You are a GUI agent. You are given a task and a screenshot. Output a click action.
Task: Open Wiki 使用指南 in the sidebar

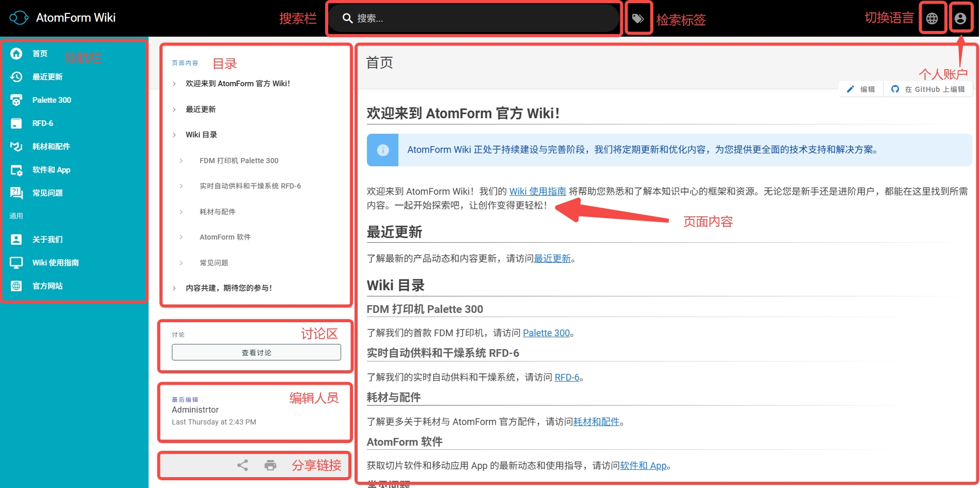(56, 262)
